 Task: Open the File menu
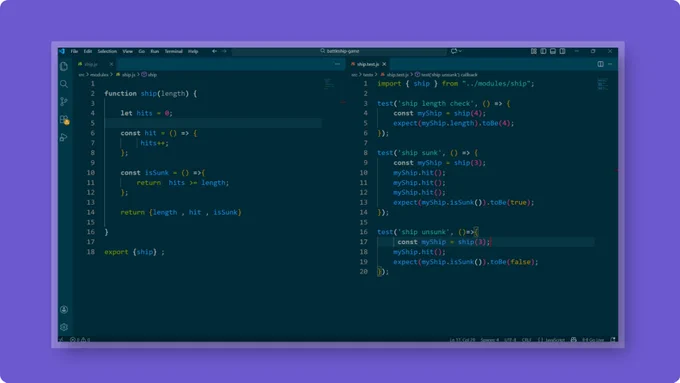pos(75,51)
